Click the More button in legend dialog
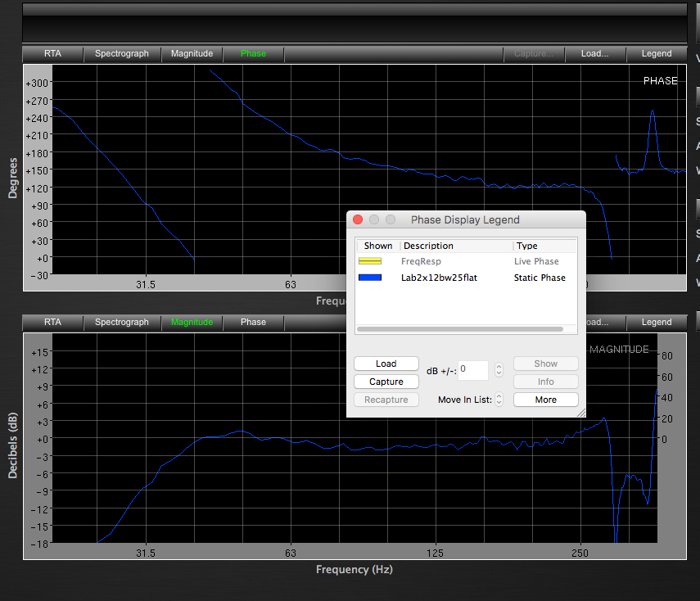This screenshot has width=700, height=601. 545,400
